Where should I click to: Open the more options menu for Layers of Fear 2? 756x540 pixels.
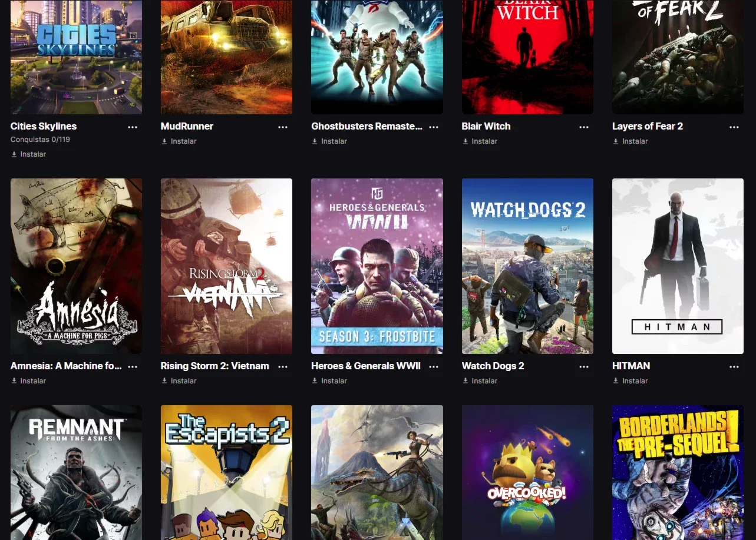tap(734, 127)
